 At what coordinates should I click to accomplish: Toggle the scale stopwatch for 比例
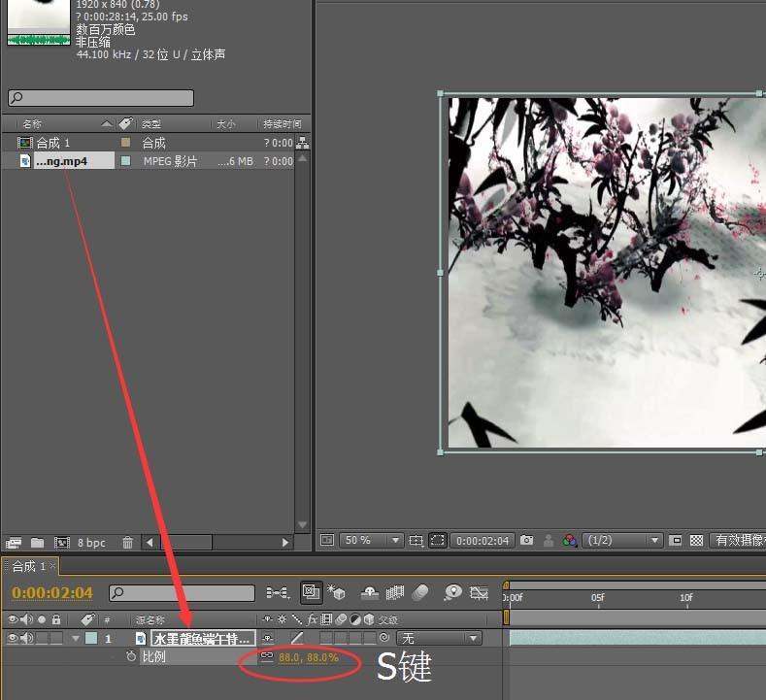pyautogui.click(x=131, y=657)
